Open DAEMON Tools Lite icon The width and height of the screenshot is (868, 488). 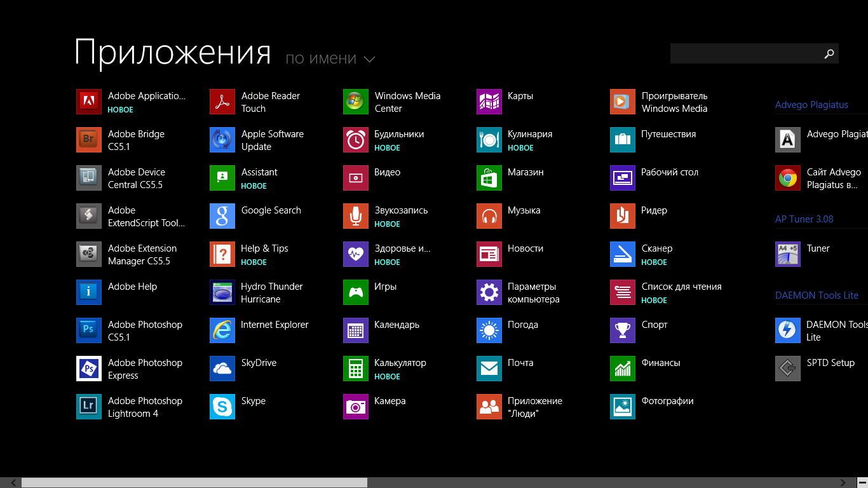[788, 330]
